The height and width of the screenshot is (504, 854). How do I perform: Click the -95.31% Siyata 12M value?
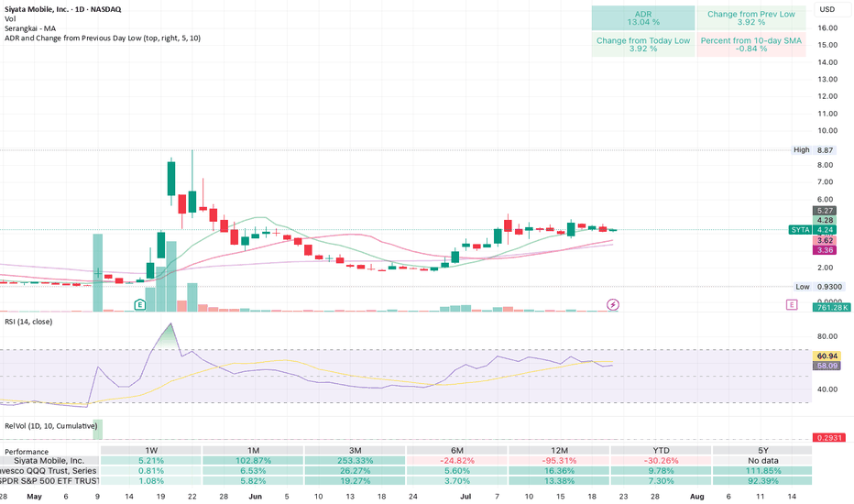pyautogui.click(x=559, y=460)
